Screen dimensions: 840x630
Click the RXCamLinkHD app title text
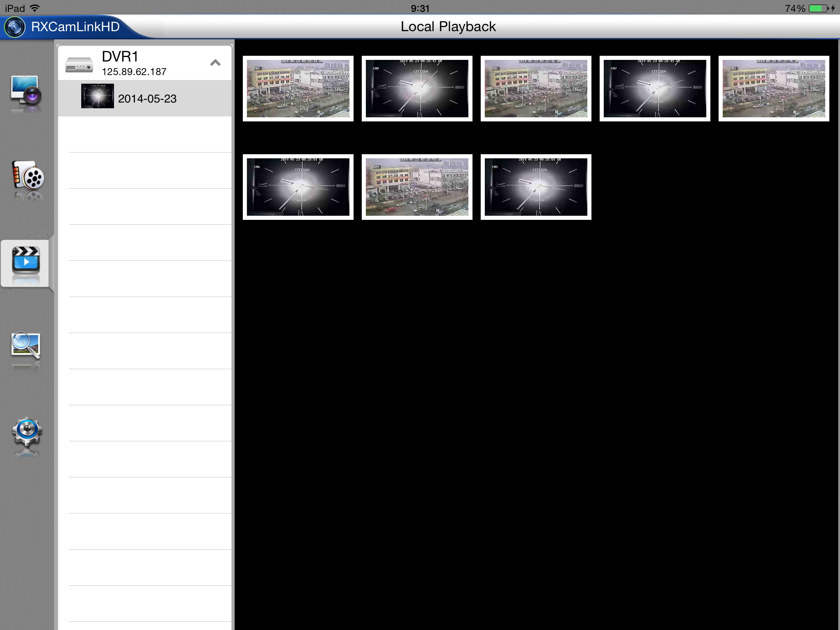coord(75,27)
